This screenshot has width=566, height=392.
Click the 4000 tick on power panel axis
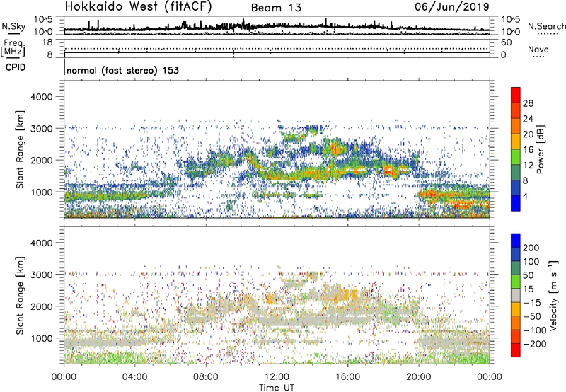[x=42, y=97]
